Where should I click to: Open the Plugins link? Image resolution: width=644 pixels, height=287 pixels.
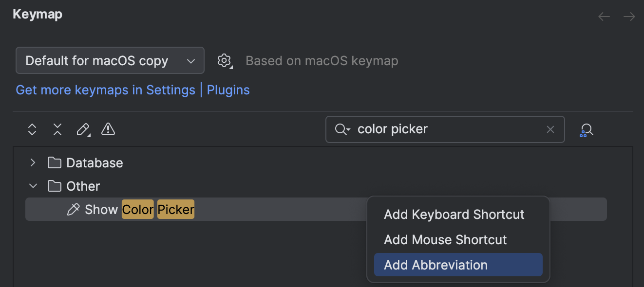(x=228, y=90)
